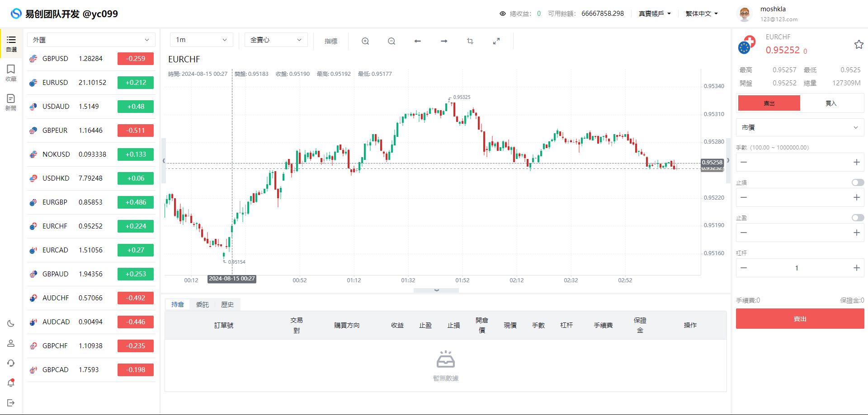Open the 市價 order type dropdown
The width and height of the screenshot is (868, 415).
(800, 127)
